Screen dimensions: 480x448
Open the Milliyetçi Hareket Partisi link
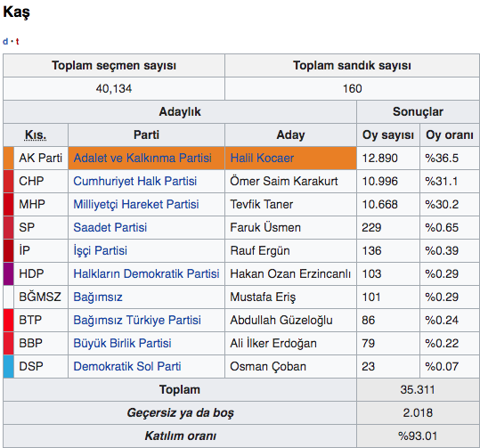(x=136, y=204)
